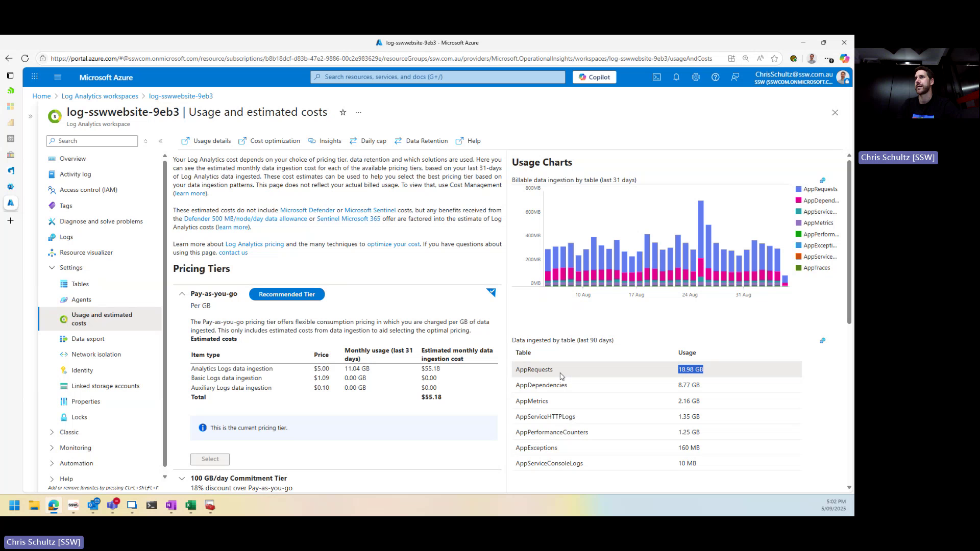Screen dimensions: 980x551
Task: Open Properties under Settings
Action: coord(86,402)
